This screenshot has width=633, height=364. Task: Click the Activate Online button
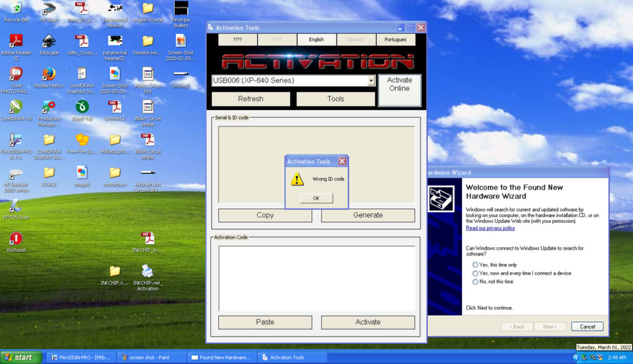[x=399, y=90]
